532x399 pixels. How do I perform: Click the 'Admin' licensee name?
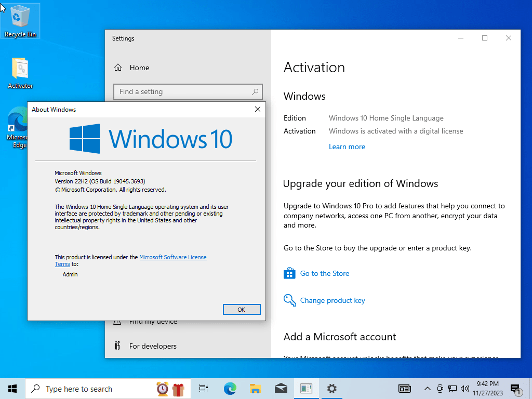[x=70, y=274]
